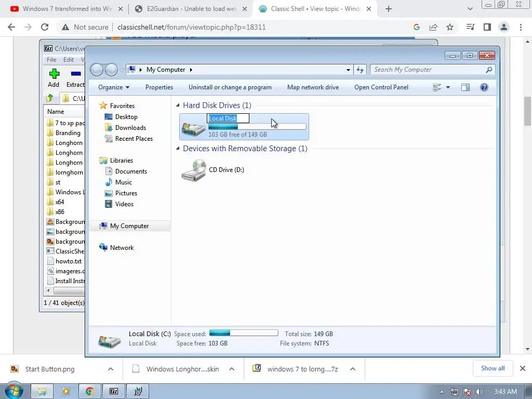Viewport: 532px width, 399px height.
Task: Click Google icon in address bar
Action: pos(417,27)
